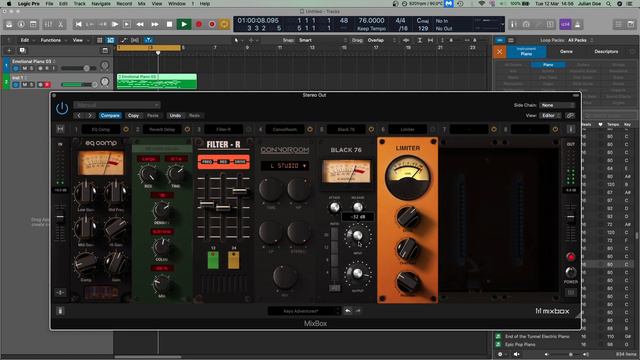Open the Record menu

pos(124,4)
